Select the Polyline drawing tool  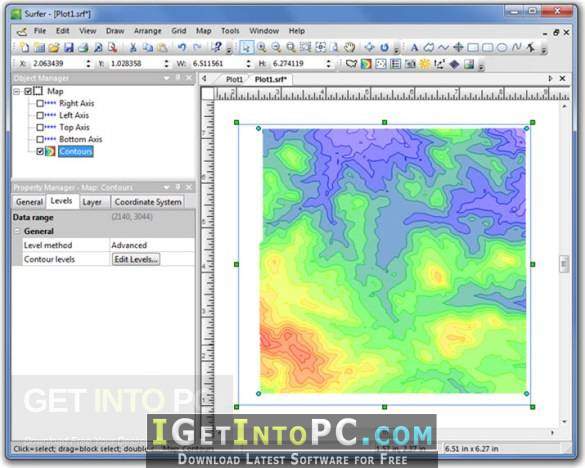[444, 47]
